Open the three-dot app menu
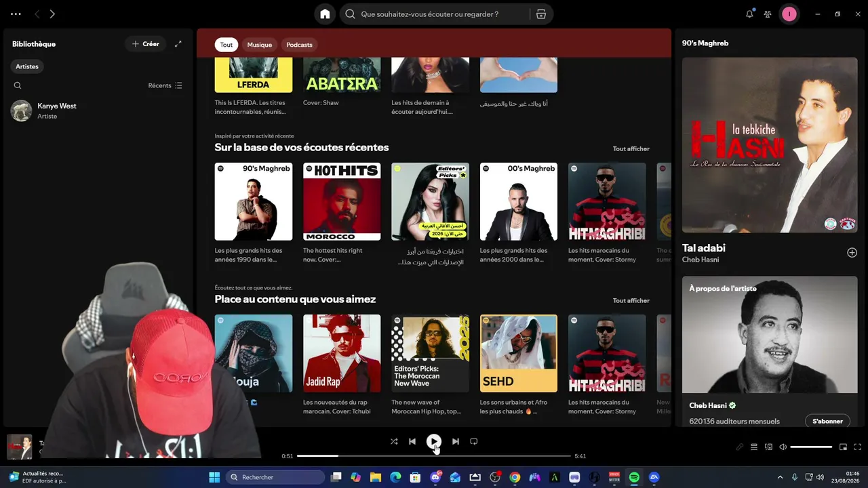The image size is (868, 488). 16,14
